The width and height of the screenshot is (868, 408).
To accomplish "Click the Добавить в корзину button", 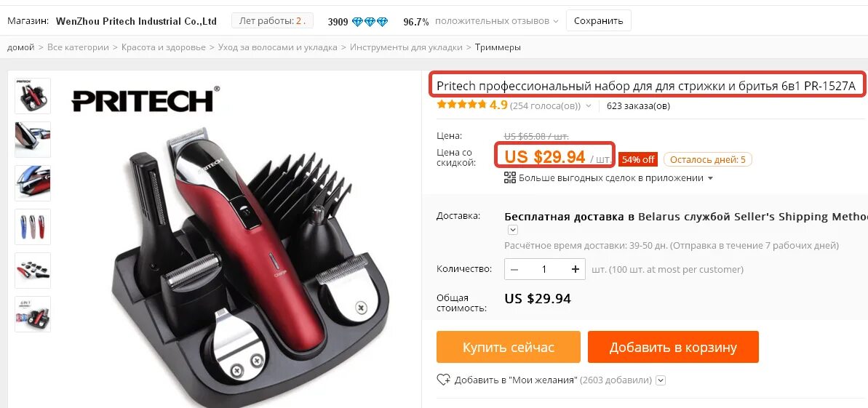I will point(673,347).
